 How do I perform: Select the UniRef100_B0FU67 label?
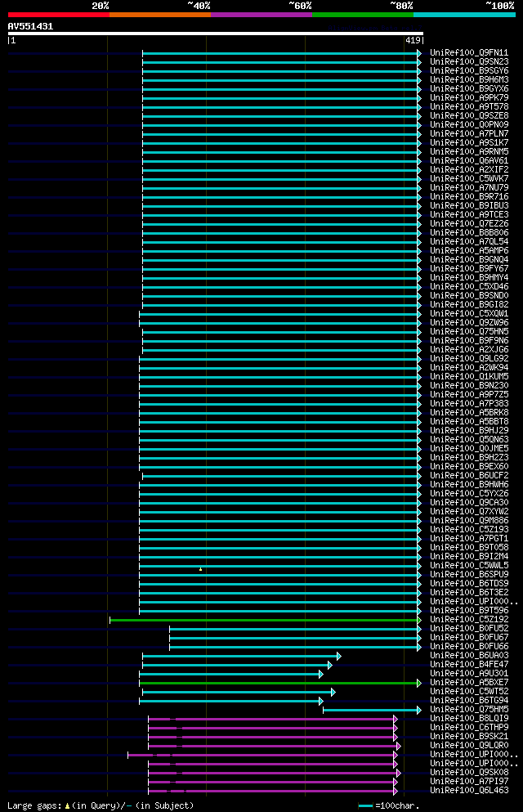click(x=469, y=638)
